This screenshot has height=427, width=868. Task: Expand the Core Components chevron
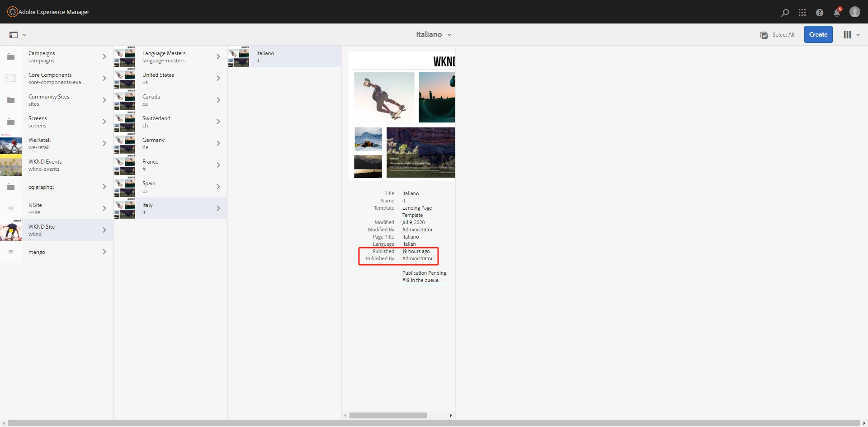click(x=104, y=78)
